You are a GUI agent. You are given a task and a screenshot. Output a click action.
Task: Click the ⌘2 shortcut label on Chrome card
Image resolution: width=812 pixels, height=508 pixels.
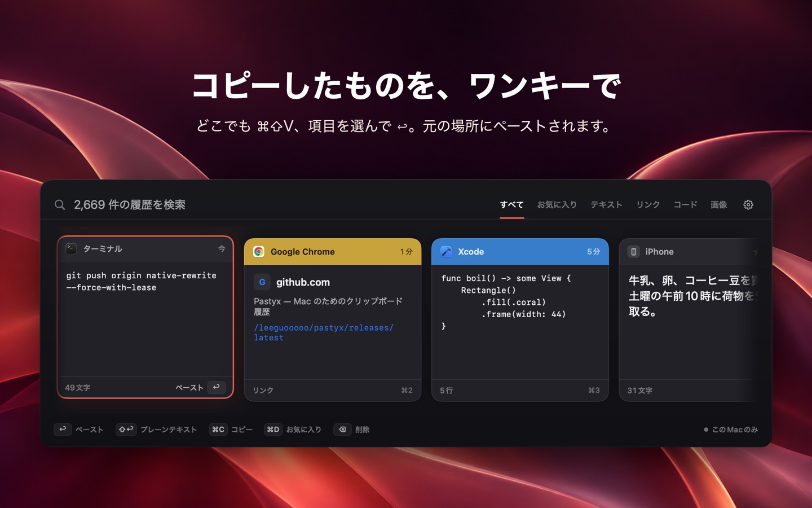point(407,390)
